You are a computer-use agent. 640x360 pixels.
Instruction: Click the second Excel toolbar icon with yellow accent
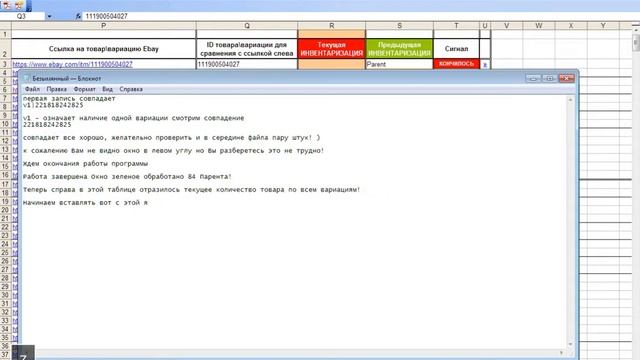(x=19, y=5)
